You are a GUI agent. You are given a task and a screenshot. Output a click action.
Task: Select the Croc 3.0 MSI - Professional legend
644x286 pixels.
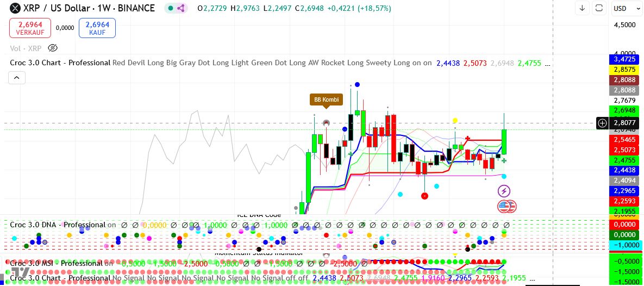pos(57,263)
